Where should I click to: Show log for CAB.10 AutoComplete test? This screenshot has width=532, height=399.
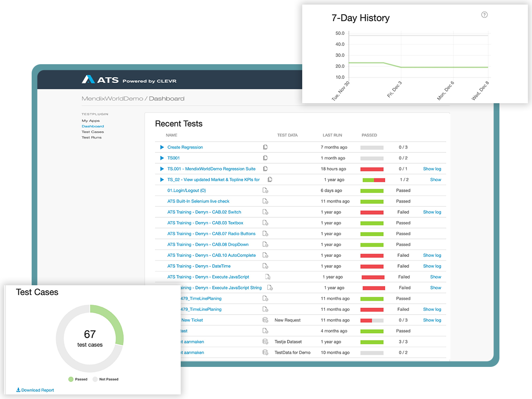point(432,255)
